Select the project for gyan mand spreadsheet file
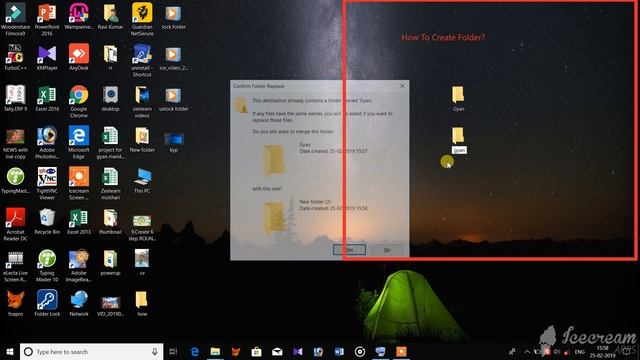The width and height of the screenshot is (640, 360). (110, 142)
